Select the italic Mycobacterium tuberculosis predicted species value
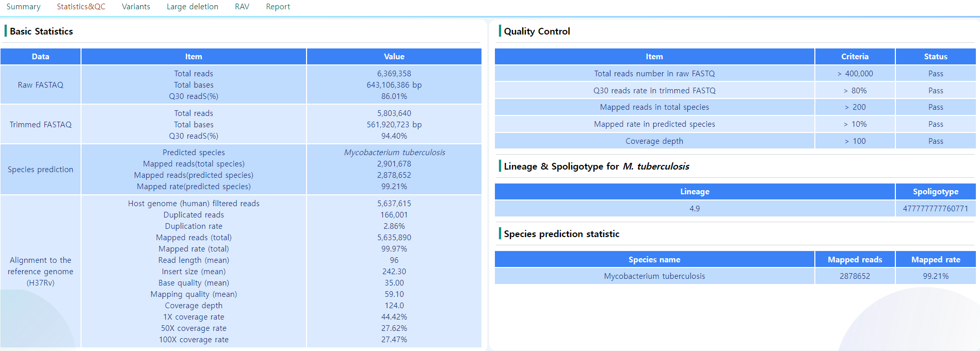This screenshot has height=351, width=980. (394, 153)
